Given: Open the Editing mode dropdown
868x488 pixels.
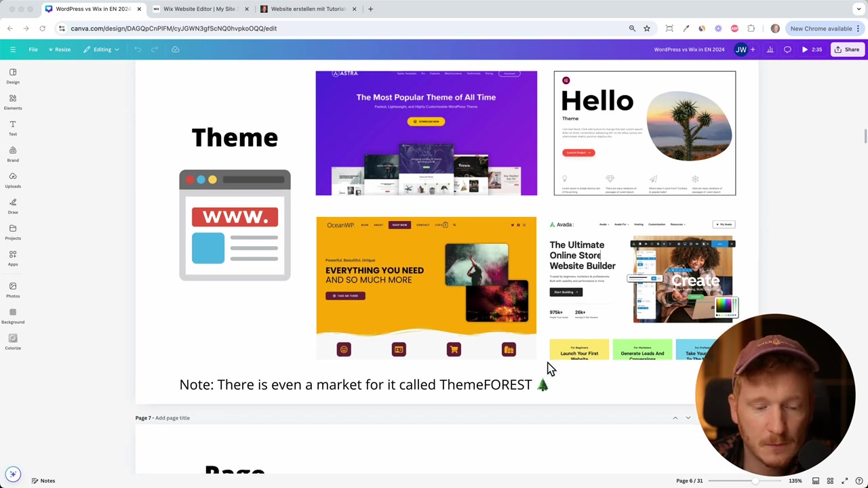Looking at the screenshot, I should pos(102,49).
